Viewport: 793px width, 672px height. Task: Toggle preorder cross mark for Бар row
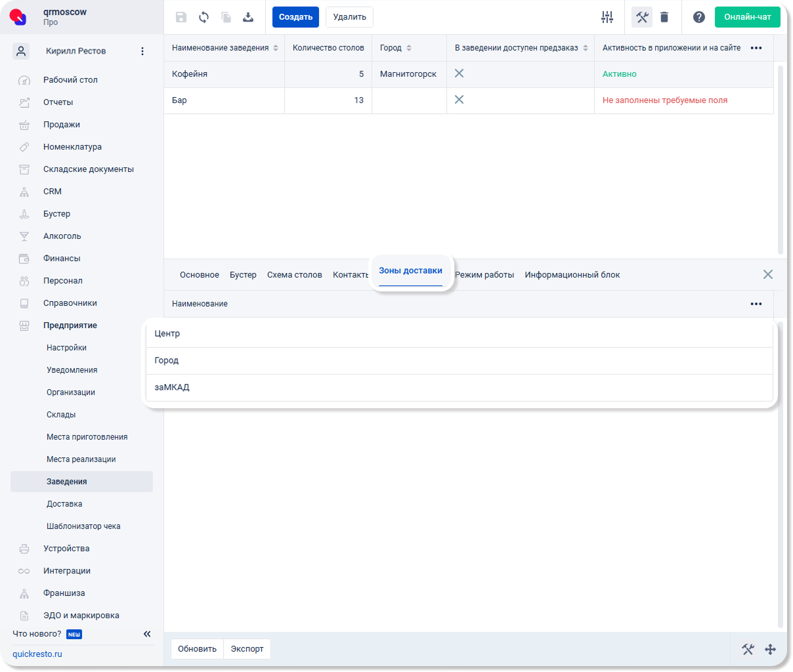point(460,100)
